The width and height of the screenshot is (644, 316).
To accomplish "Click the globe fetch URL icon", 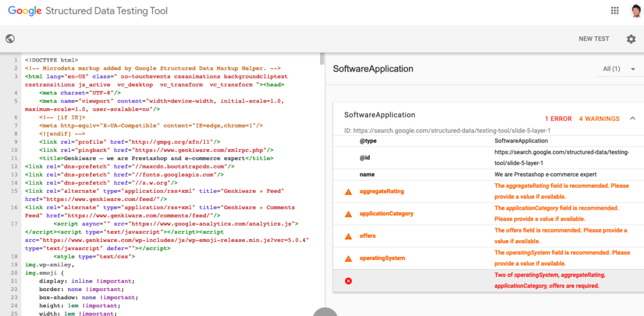I will coord(10,38).
